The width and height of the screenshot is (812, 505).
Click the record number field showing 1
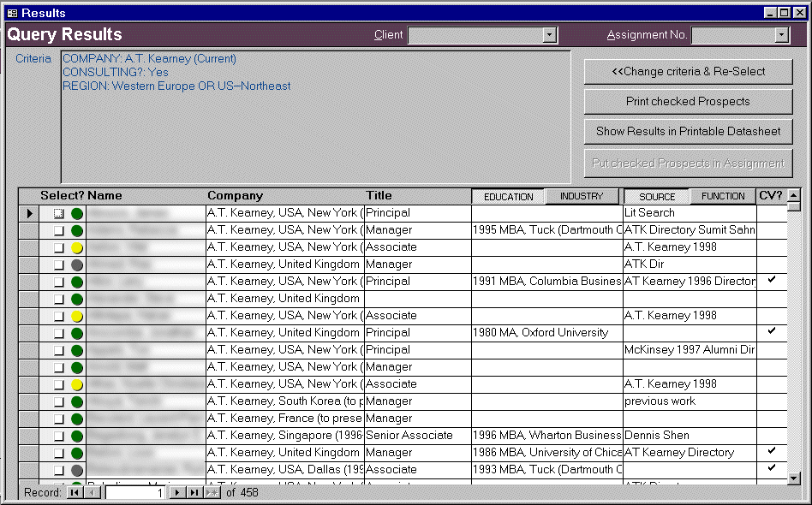(x=135, y=492)
